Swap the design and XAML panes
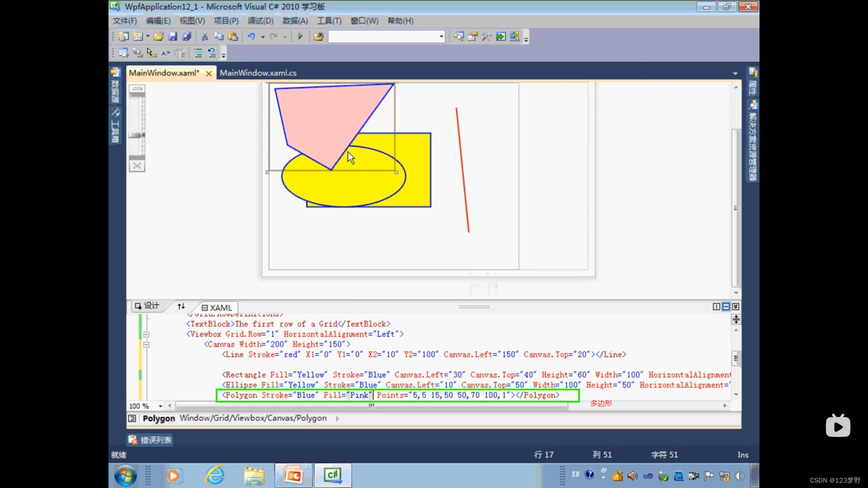 tap(181, 306)
